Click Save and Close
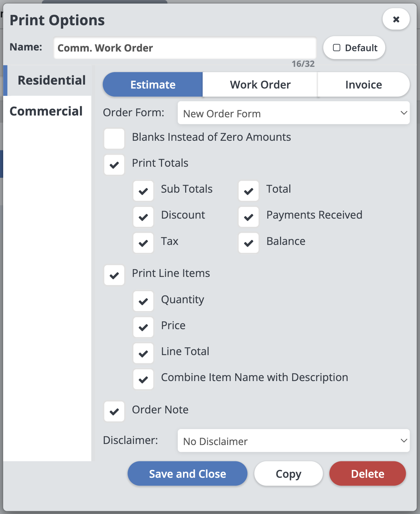This screenshot has height=514, width=420. click(187, 473)
